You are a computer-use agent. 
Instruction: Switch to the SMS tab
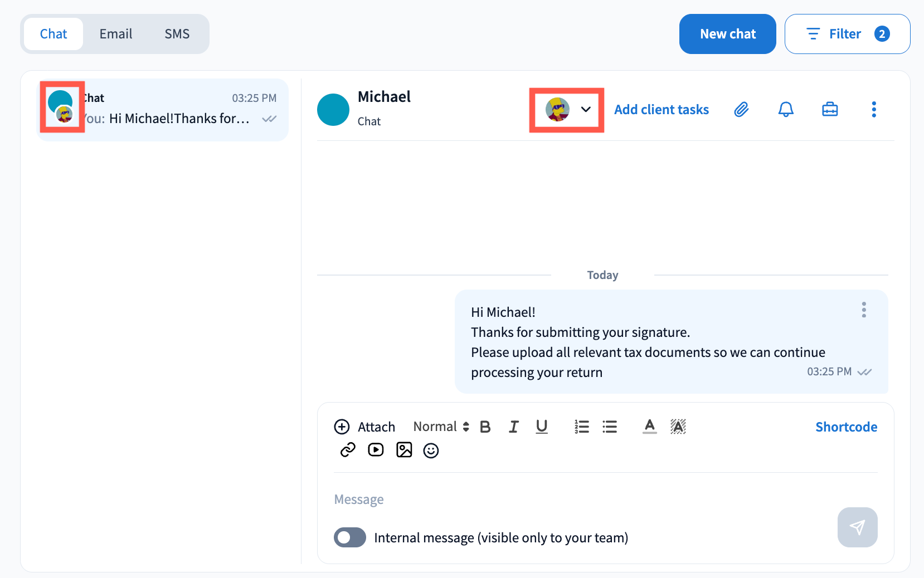coord(177,34)
